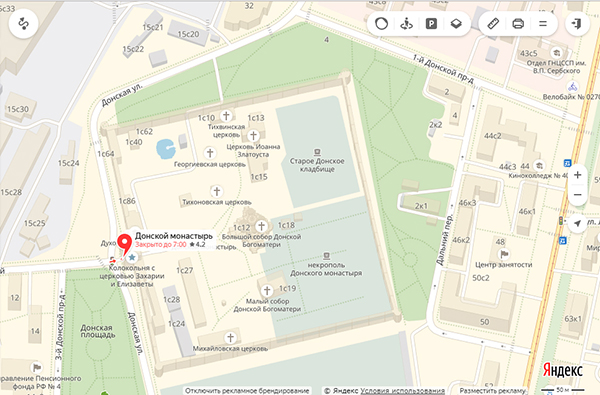The height and width of the screenshot is (395, 600).
Task: Click the print map icon
Action: 518,24
